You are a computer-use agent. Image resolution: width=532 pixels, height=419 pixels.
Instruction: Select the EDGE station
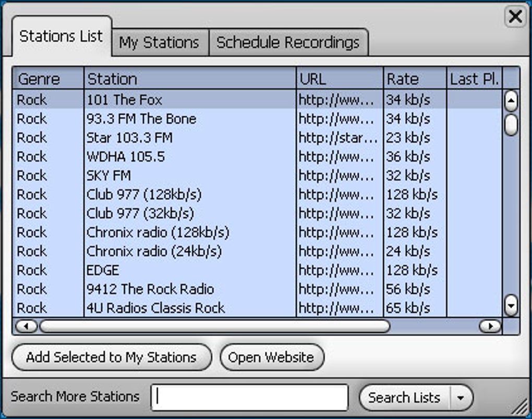[x=257, y=270]
